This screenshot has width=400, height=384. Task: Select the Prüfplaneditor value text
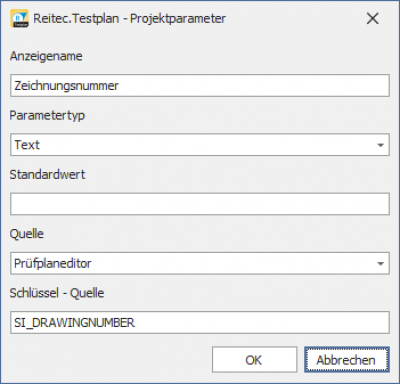53,263
